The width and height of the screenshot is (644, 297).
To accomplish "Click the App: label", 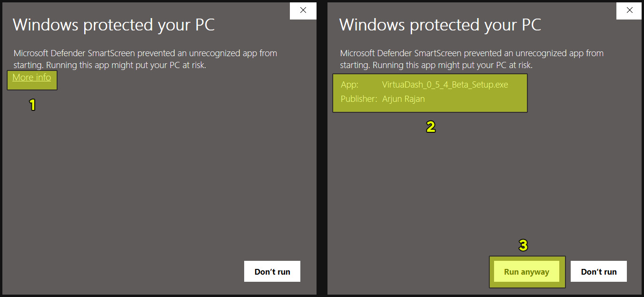I will [349, 85].
